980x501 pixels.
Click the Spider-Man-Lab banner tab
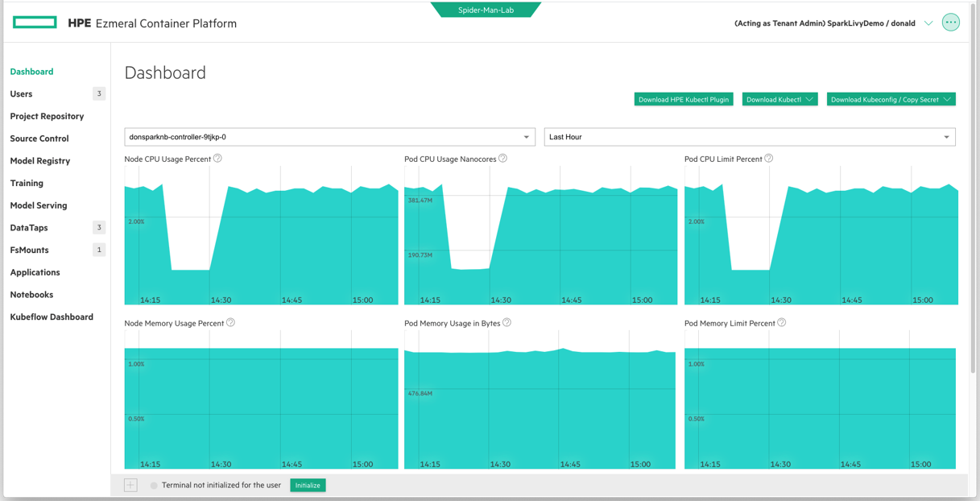486,10
